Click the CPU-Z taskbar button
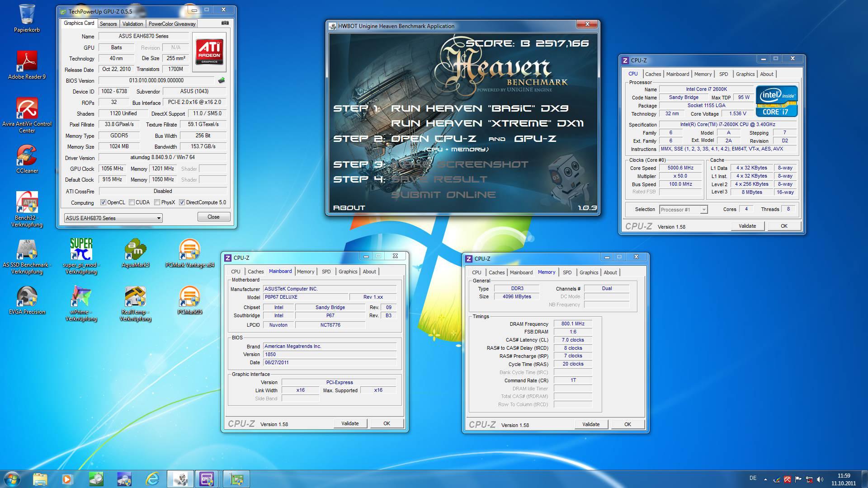Image resolution: width=868 pixels, height=488 pixels. (207, 479)
